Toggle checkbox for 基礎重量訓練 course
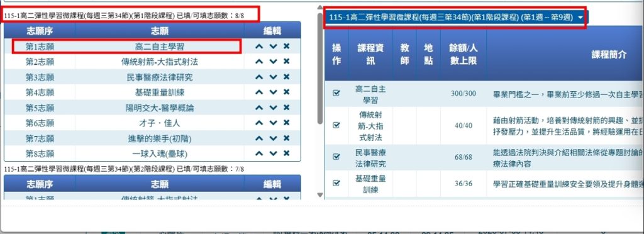The height and width of the screenshot is (234, 644). point(336,183)
